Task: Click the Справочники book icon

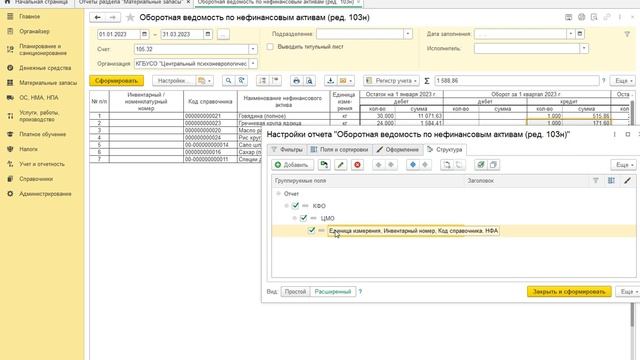Action: (x=10, y=179)
